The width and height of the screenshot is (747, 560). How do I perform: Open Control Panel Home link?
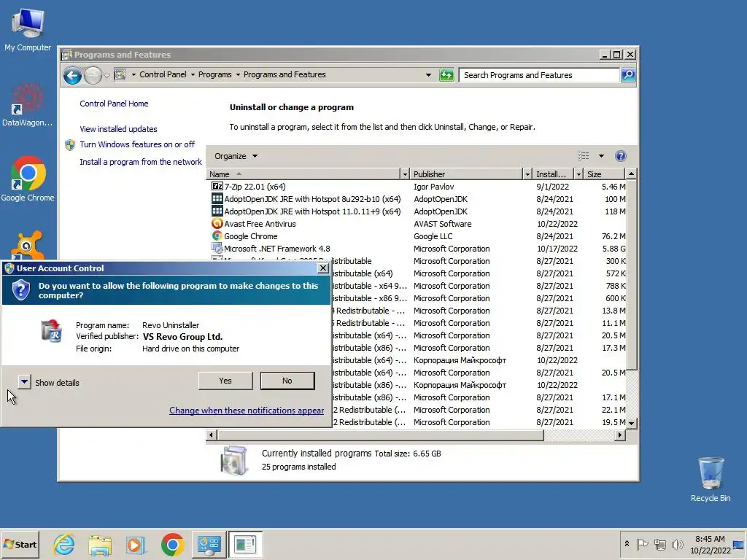point(114,104)
